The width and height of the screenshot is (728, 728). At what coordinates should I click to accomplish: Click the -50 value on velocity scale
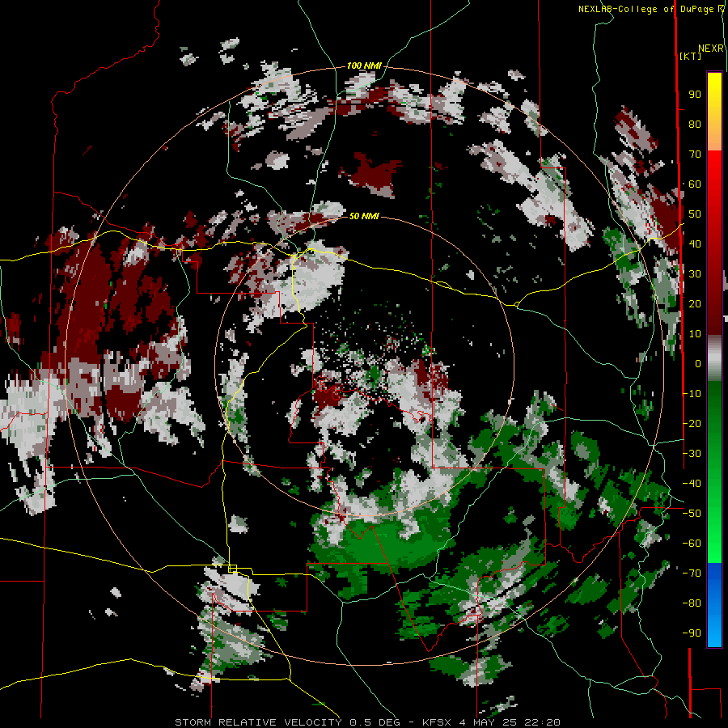tap(692, 514)
